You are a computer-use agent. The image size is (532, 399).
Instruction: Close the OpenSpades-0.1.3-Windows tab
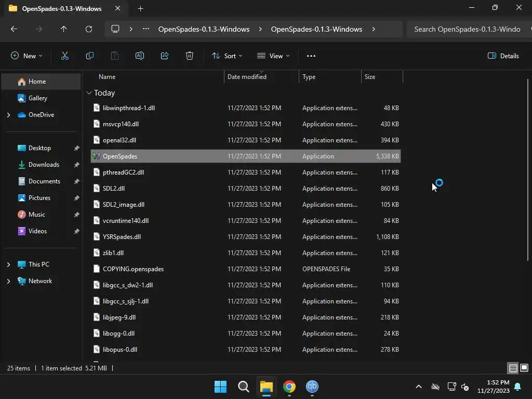(x=117, y=8)
